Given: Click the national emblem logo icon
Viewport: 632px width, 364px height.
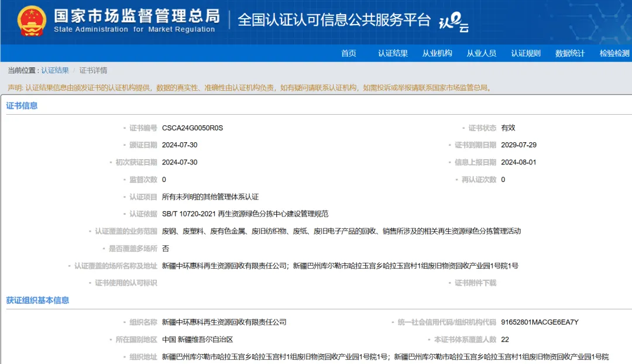Looking at the screenshot, I should point(32,22).
